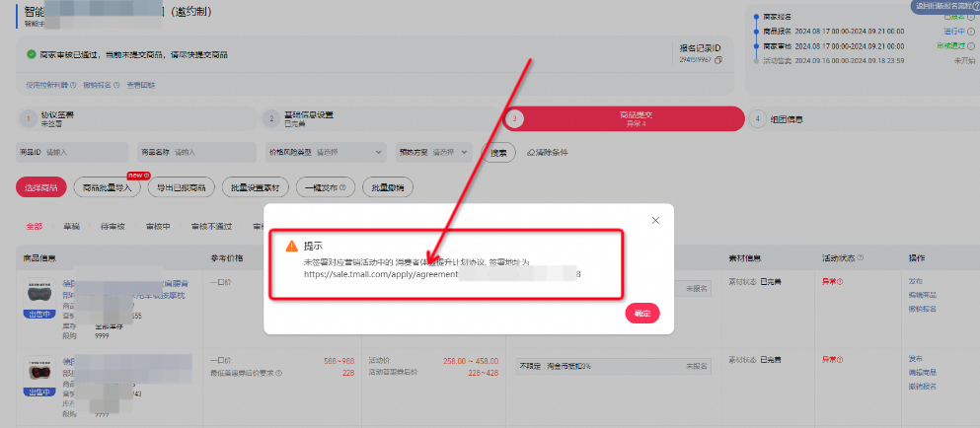Click 发布 for the second product row
Screen dimensions: 980x428
(915, 359)
